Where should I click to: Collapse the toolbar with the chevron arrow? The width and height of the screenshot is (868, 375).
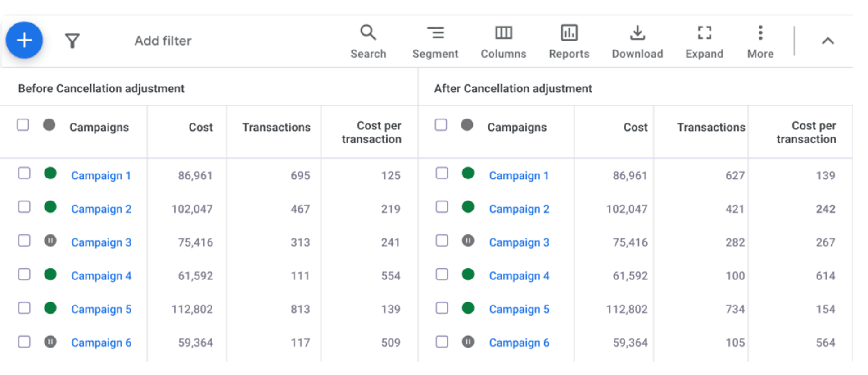click(x=827, y=41)
